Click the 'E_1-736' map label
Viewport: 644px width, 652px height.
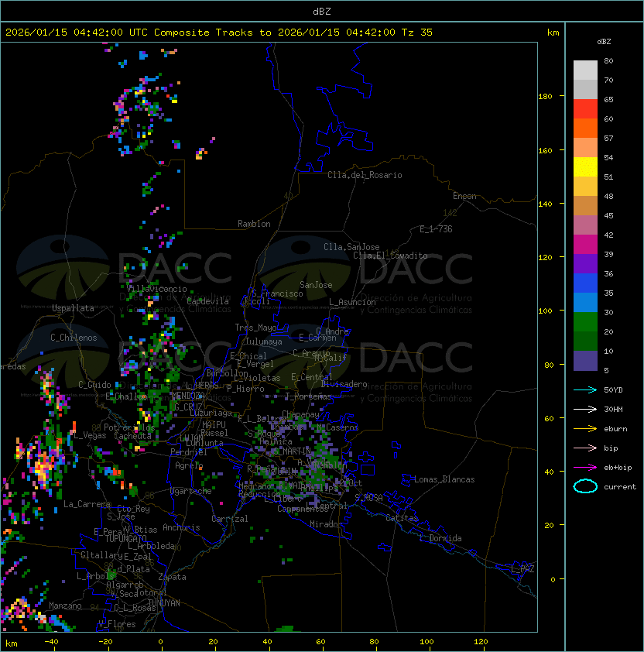pos(436,229)
